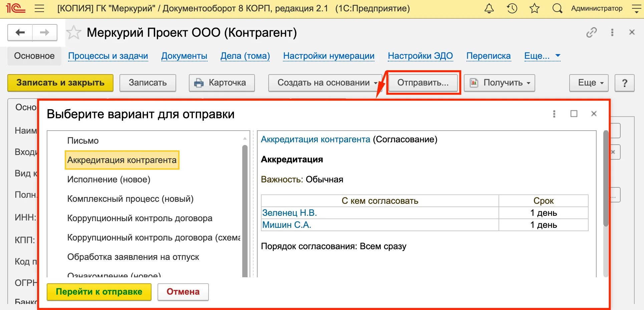Click the 1C logo icon
Viewport: 644px width, 310px height.
[15, 8]
